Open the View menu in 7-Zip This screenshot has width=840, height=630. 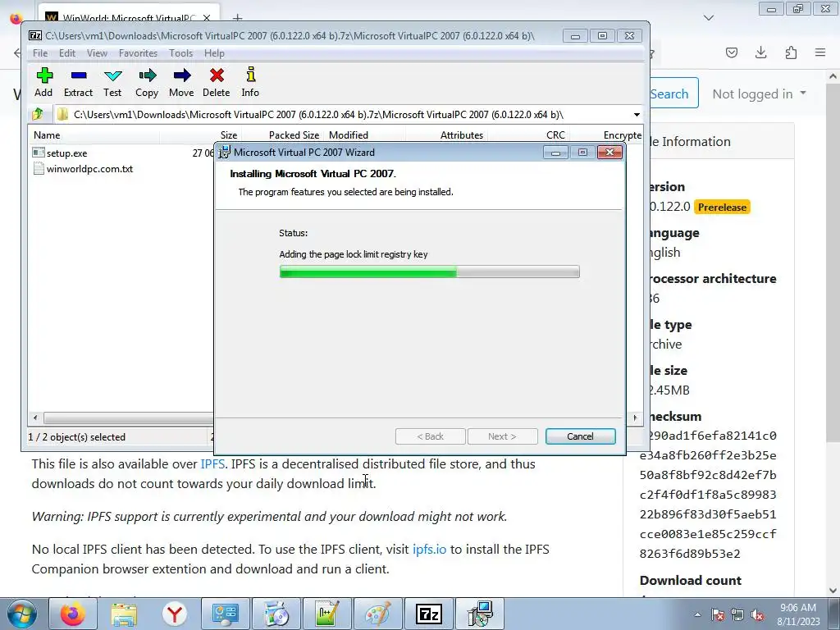pos(97,53)
